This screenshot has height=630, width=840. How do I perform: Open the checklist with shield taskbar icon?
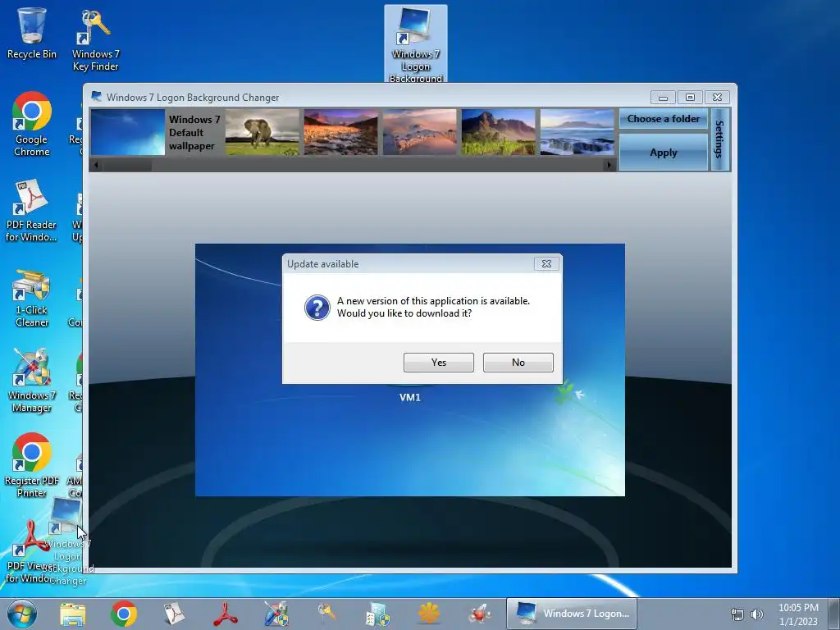point(377,614)
